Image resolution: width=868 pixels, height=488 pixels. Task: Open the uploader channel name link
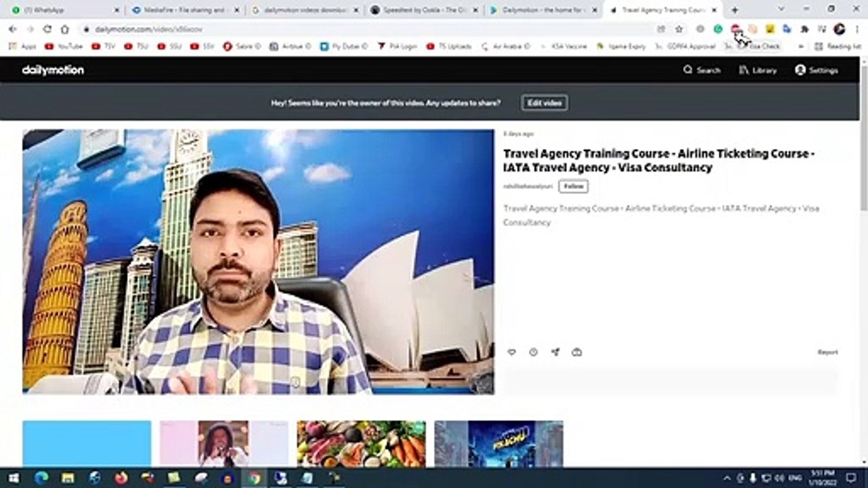point(528,186)
